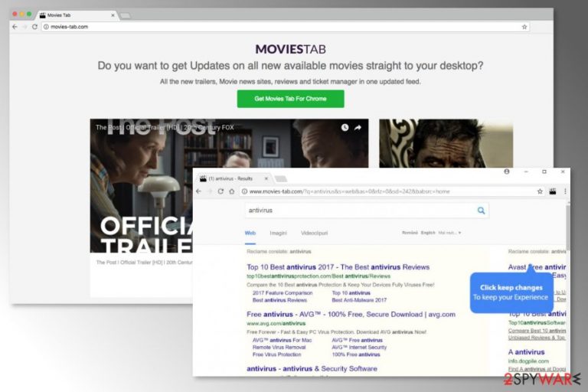Select the Movies Tab browser tab
588x392 pixels.
pos(75,15)
